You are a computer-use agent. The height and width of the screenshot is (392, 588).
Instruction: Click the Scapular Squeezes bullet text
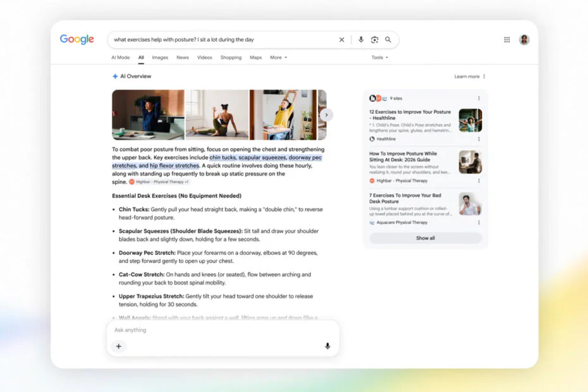(219, 235)
